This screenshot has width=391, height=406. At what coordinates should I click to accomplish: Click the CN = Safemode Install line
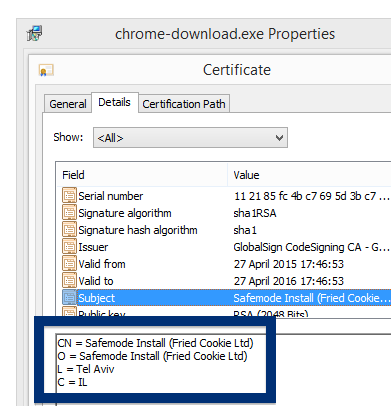click(155, 343)
